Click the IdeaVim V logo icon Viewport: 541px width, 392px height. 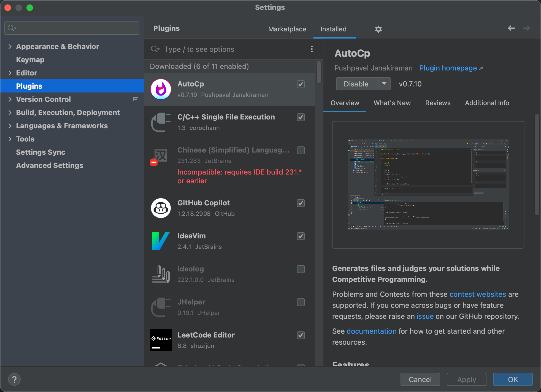160,241
